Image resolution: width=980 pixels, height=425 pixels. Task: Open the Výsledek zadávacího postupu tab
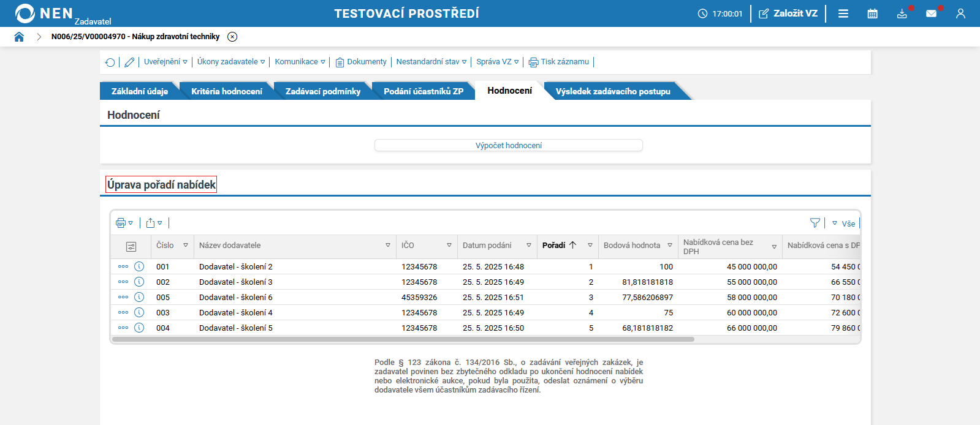coord(612,91)
